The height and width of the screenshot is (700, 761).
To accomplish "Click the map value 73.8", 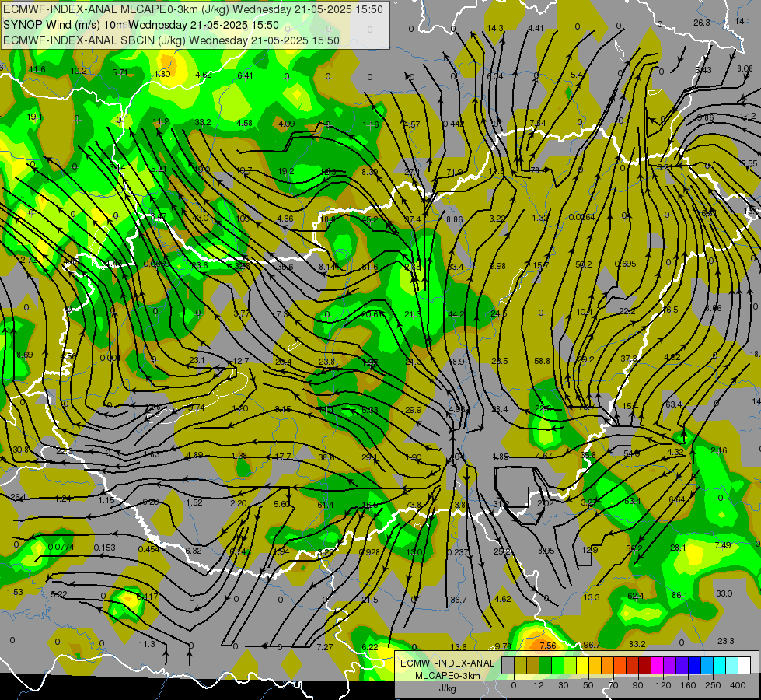I will point(413,505).
